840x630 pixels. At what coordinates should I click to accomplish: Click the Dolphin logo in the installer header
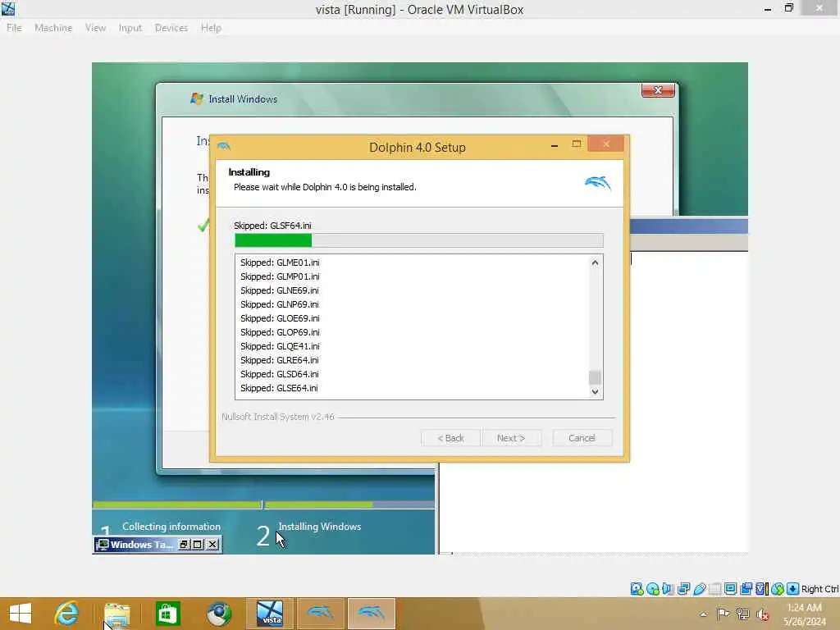598,183
